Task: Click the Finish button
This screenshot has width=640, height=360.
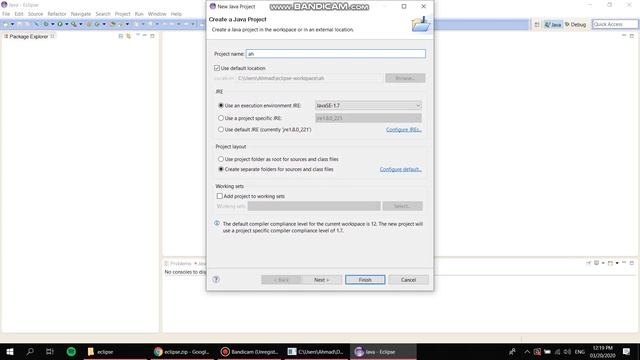Action: click(365, 280)
